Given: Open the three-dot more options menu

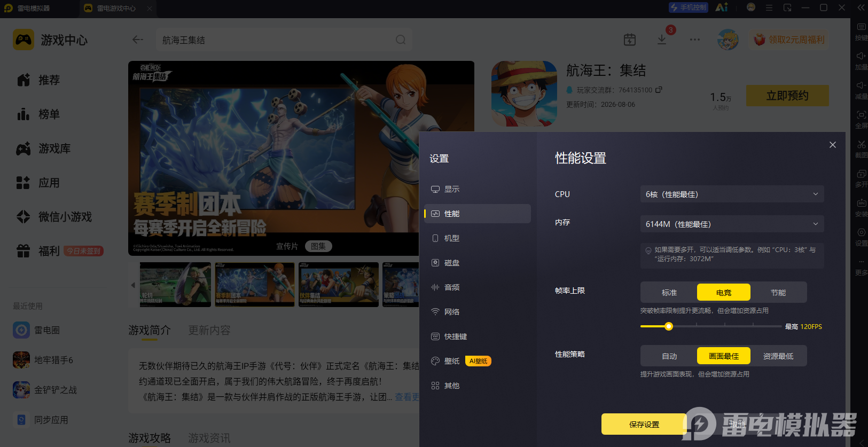Looking at the screenshot, I should coord(695,40).
